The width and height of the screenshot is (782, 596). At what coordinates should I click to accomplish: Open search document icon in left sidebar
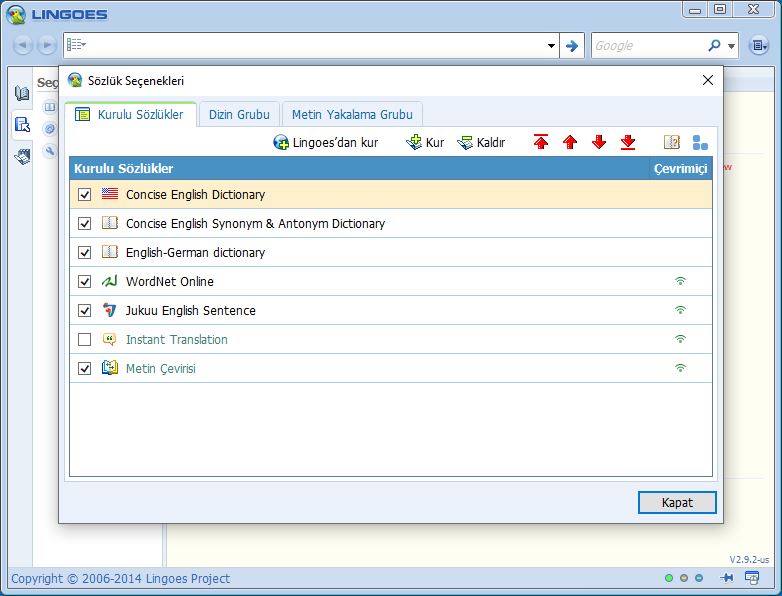[22, 125]
